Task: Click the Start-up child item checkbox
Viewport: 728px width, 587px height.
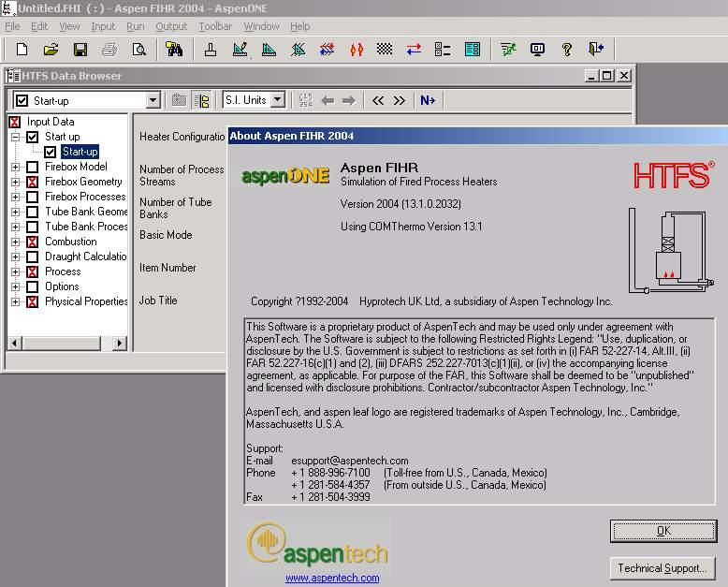Action: [x=51, y=152]
